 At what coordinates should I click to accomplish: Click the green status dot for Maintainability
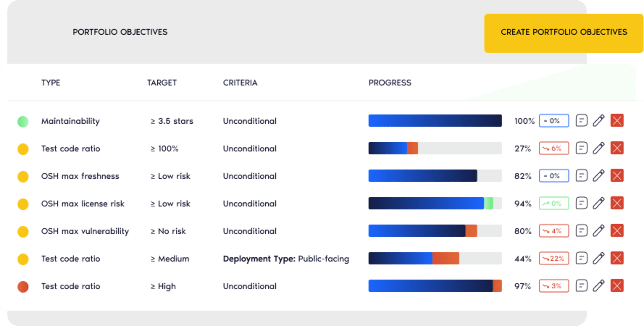(x=23, y=121)
